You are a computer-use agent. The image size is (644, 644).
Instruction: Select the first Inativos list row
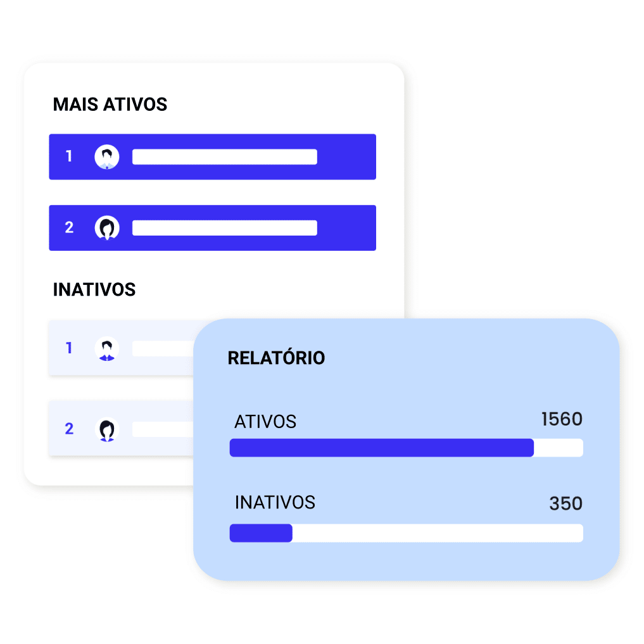point(121,348)
